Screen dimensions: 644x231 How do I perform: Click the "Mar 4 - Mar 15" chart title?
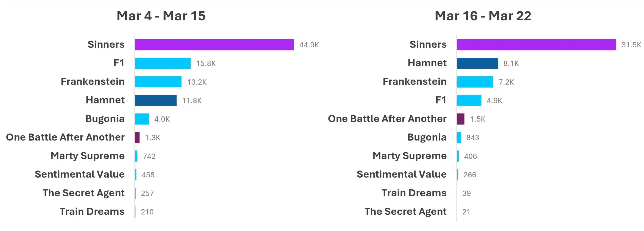(161, 16)
